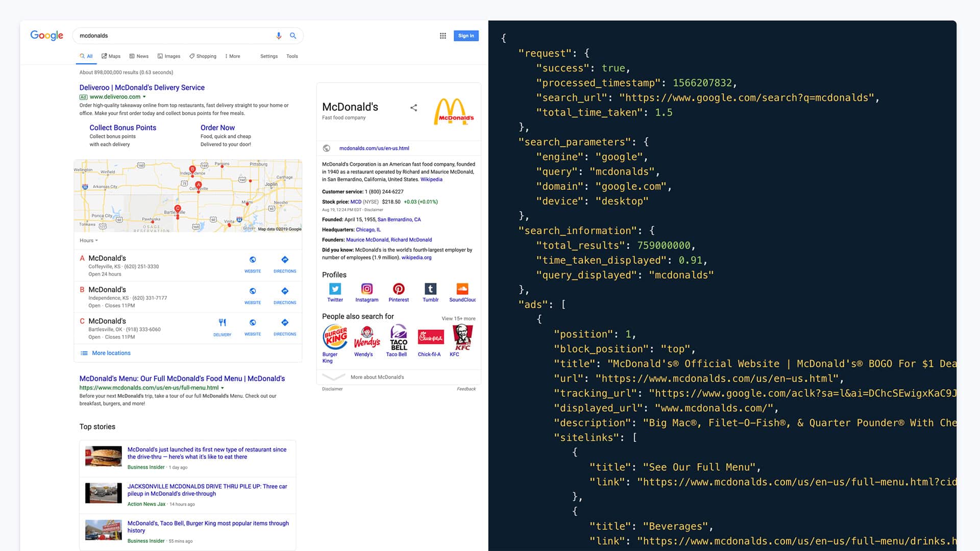980x551 pixels.
Task: Open the Google apps grid icon
Action: [443, 36]
